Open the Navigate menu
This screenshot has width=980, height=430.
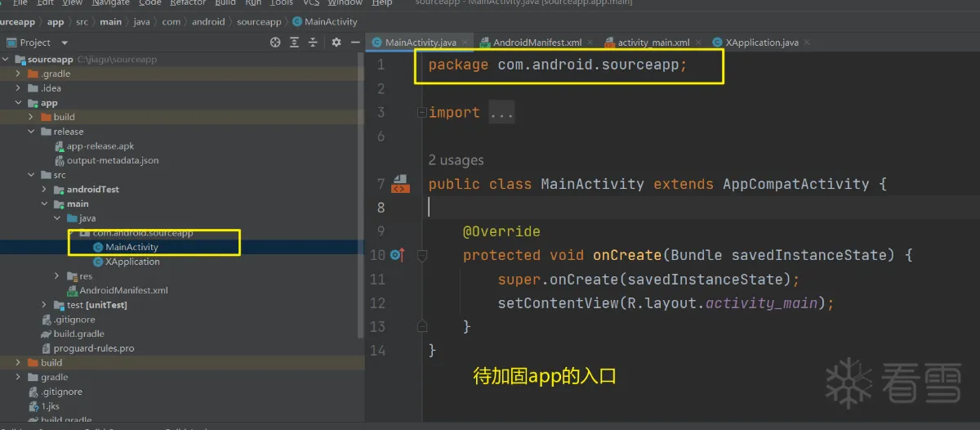pos(110,2)
